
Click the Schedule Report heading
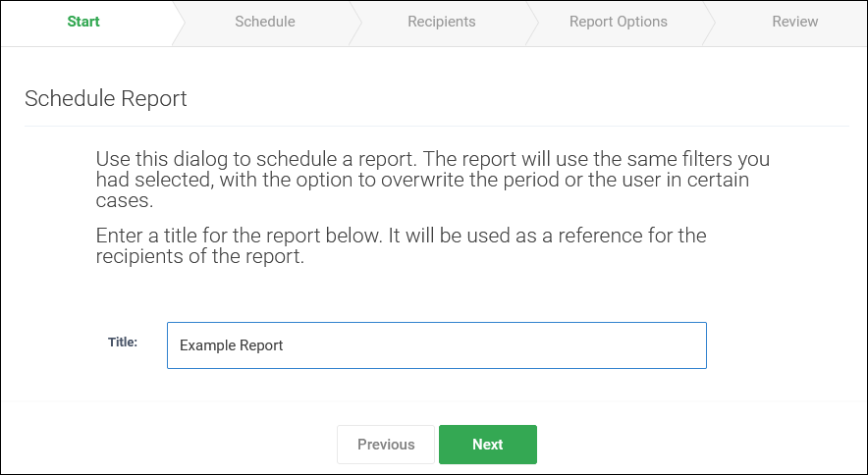click(x=106, y=98)
